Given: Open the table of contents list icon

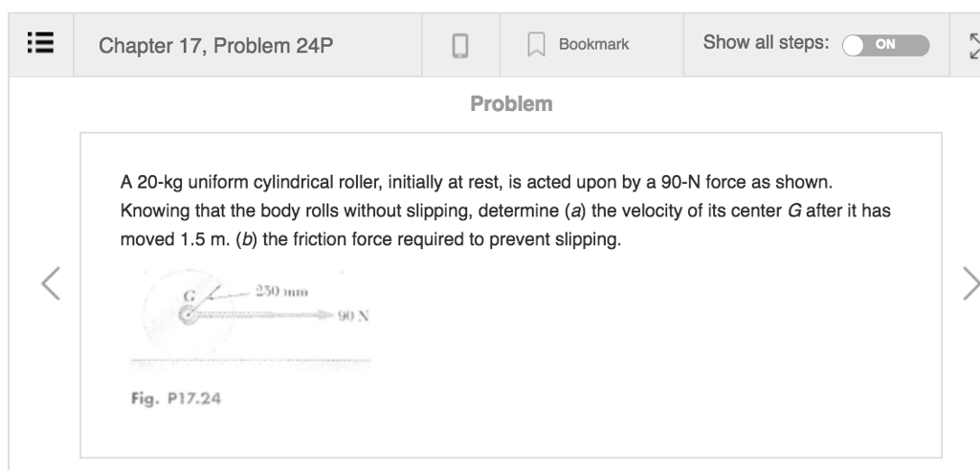Looking at the screenshot, I should (40, 44).
